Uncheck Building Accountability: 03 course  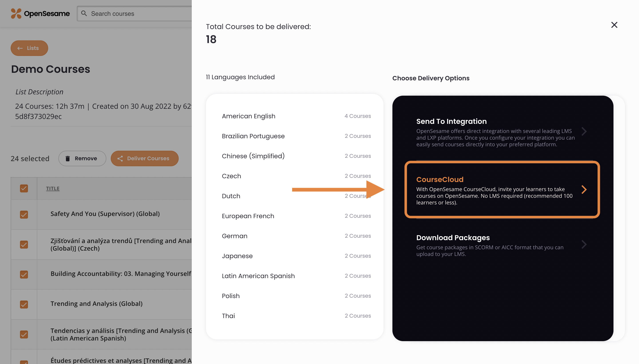24,274
